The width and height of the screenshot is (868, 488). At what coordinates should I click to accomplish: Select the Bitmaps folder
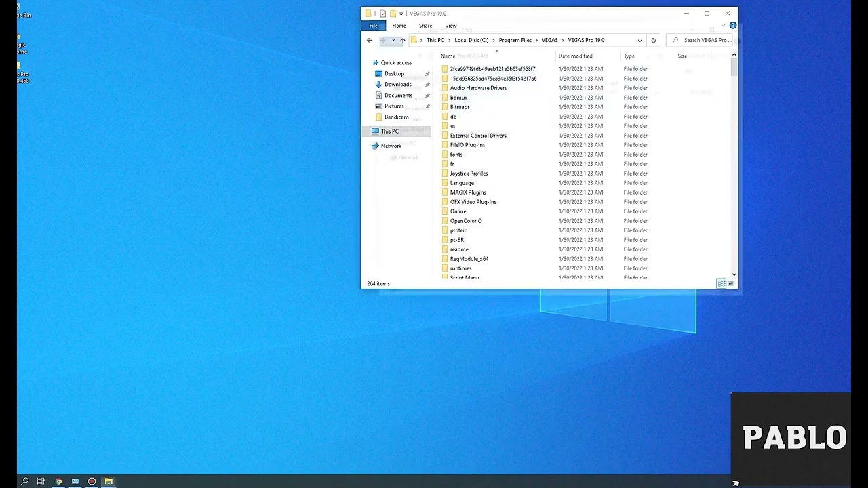coord(460,107)
